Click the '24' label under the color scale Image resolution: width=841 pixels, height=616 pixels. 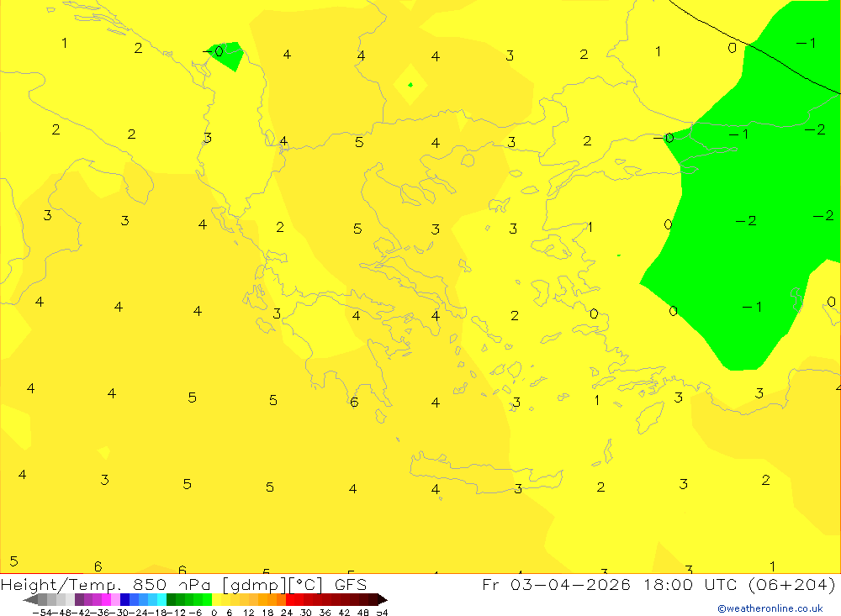[x=287, y=613]
